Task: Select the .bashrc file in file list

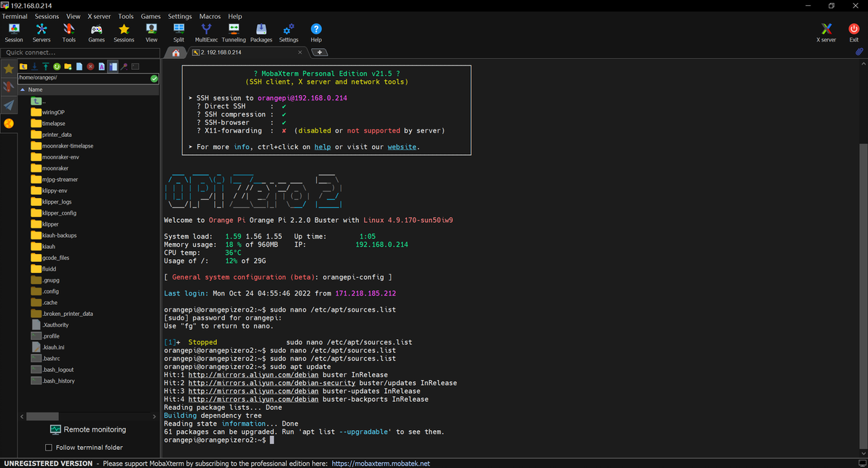Action: click(x=51, y=359)
